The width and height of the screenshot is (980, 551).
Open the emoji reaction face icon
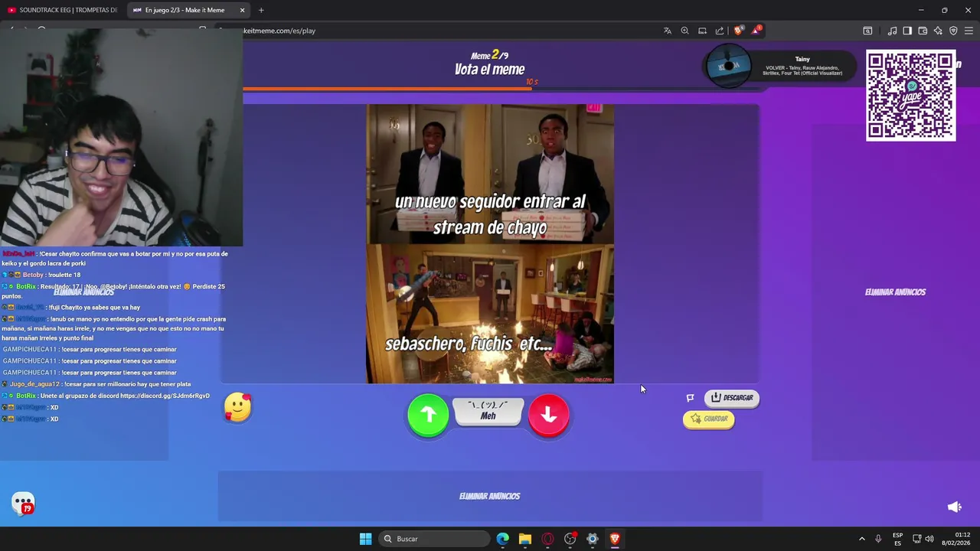point(238,407)
